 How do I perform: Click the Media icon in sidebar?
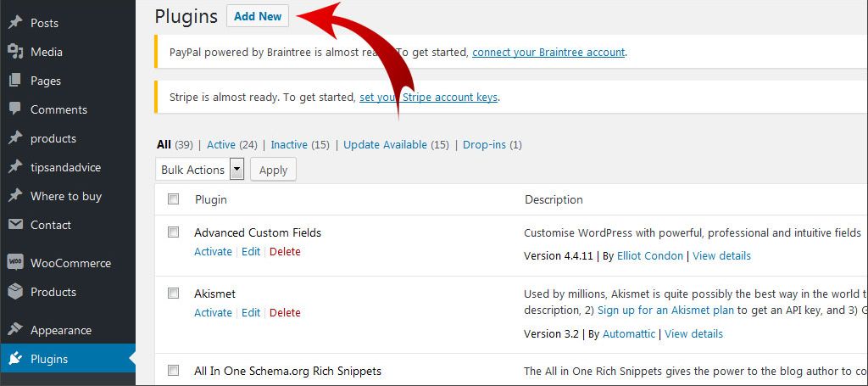pos(14,52)
